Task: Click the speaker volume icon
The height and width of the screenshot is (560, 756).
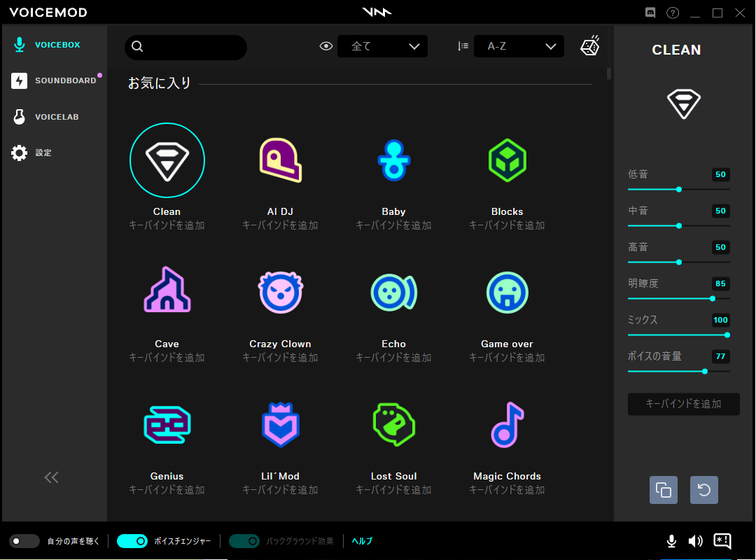Action: pos(695,541)
